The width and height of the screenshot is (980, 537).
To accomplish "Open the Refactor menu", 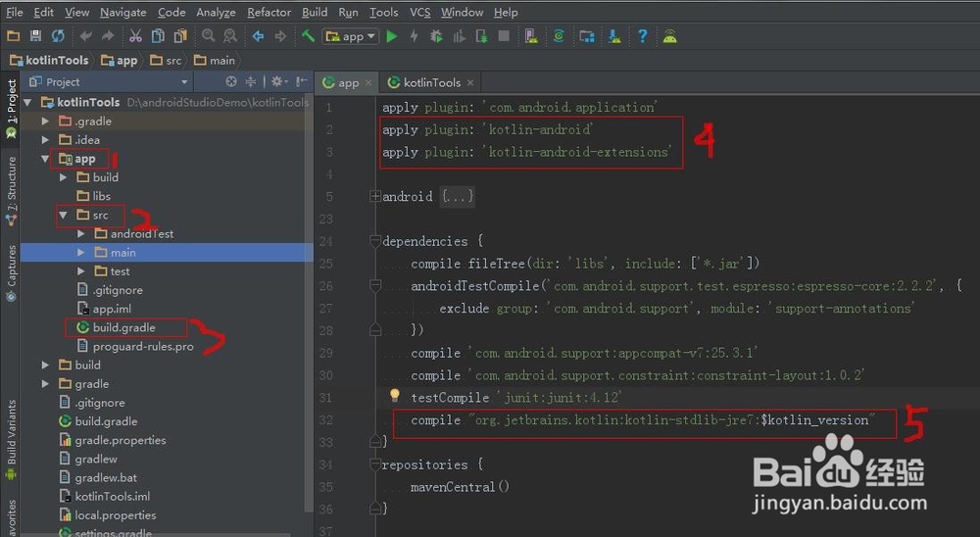I will [269, 12].
